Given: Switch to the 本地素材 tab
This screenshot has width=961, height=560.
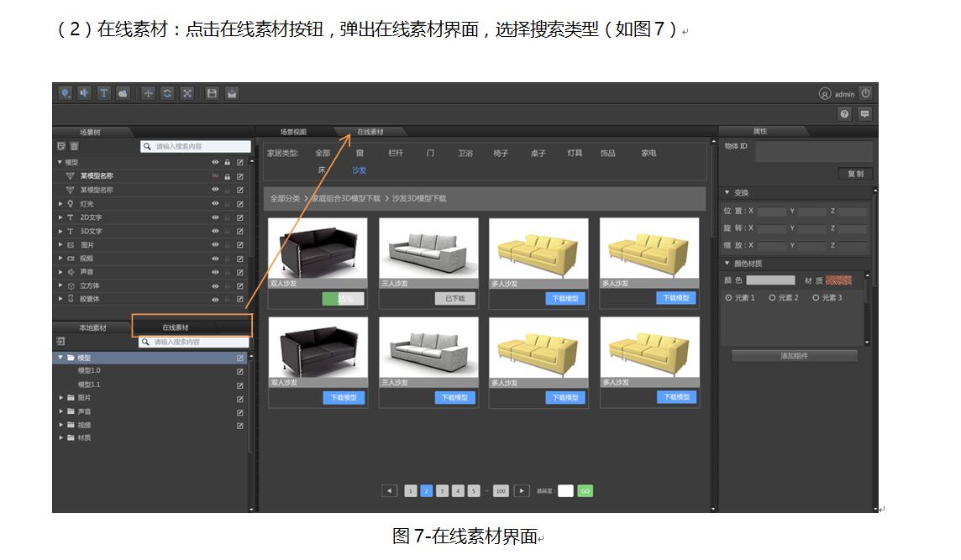Looking at the screenshot, I should pos(92,327).
